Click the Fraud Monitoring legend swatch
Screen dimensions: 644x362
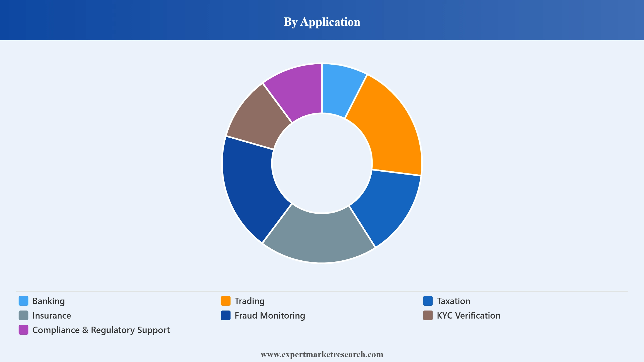tap(226, 315)
